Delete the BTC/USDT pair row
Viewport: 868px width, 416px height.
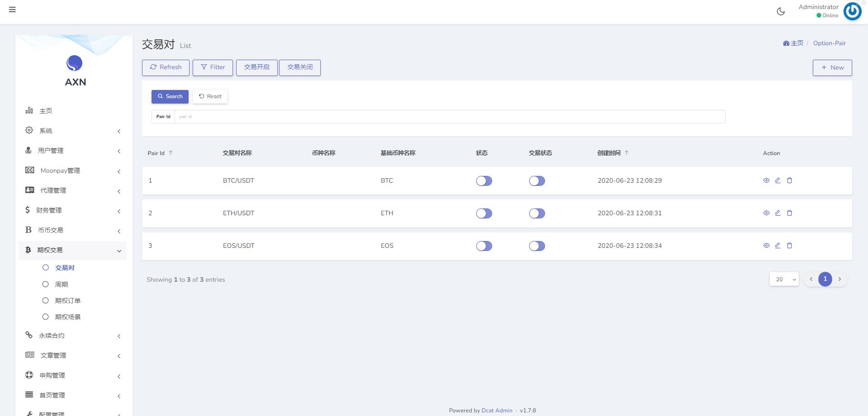(789, 180)
